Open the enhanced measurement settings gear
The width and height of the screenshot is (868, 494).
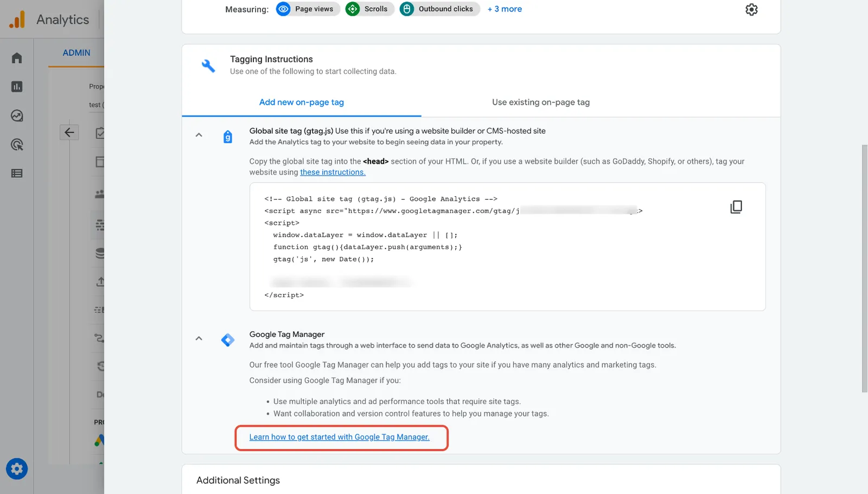tap(751, 9)
